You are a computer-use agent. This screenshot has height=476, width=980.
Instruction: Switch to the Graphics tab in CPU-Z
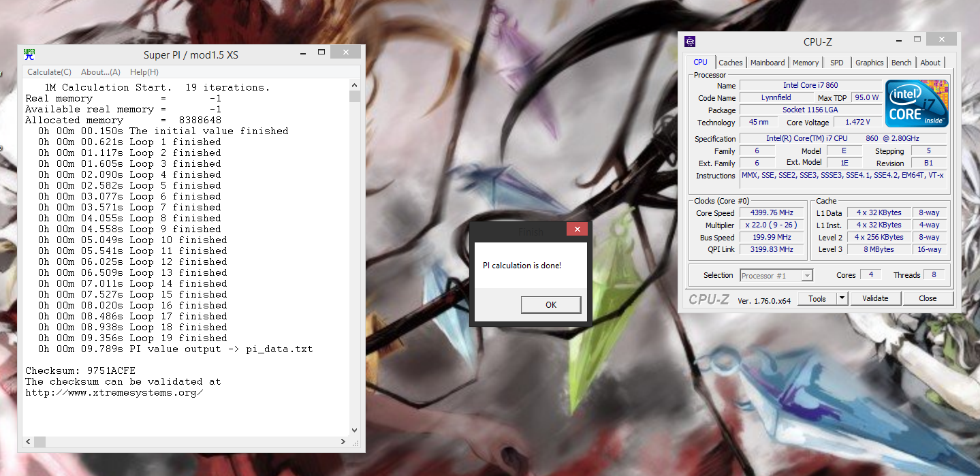(x=870, y=63)
